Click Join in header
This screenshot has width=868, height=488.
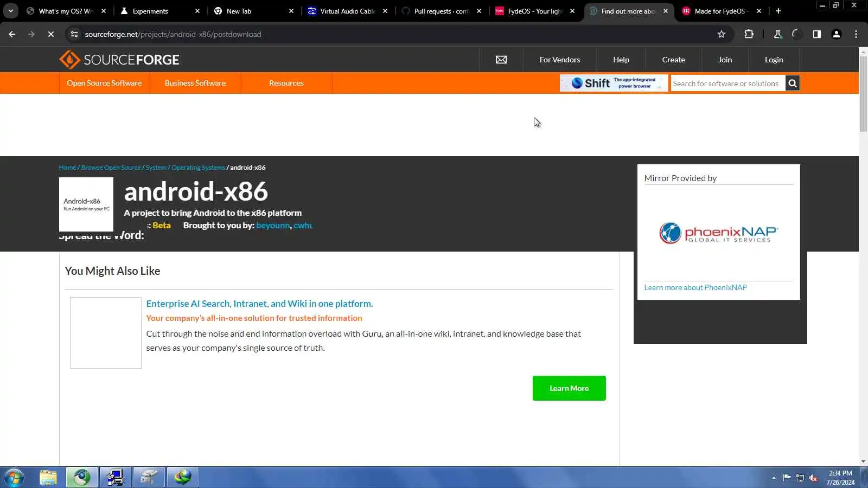725,60
